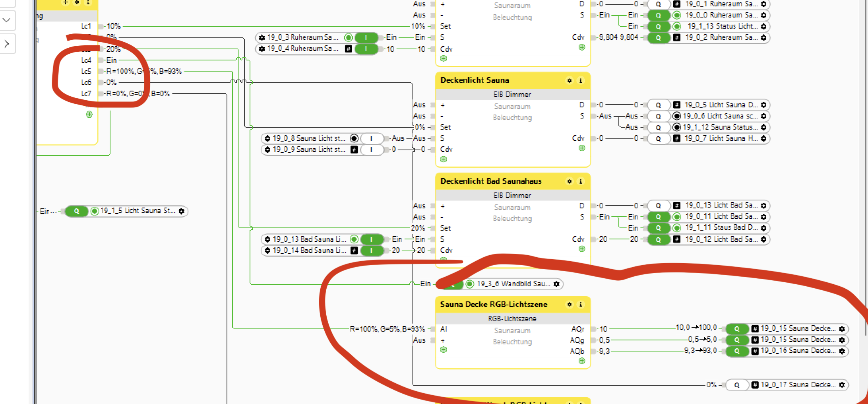Click Q connector of 19_0_17 Sauna Decke output
This screenshot has height=404, width=868.
coord(737,385)
